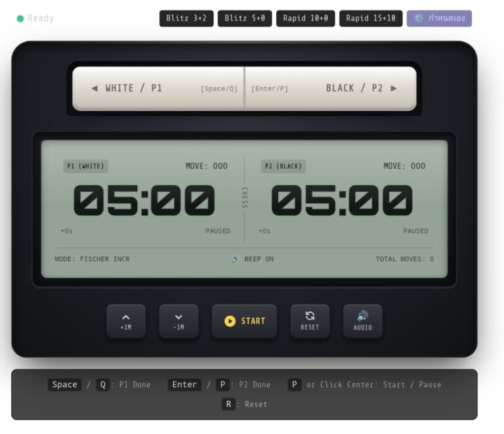
Task: Click the [Space/Q] shortcut label on switch
Action: 219,89
